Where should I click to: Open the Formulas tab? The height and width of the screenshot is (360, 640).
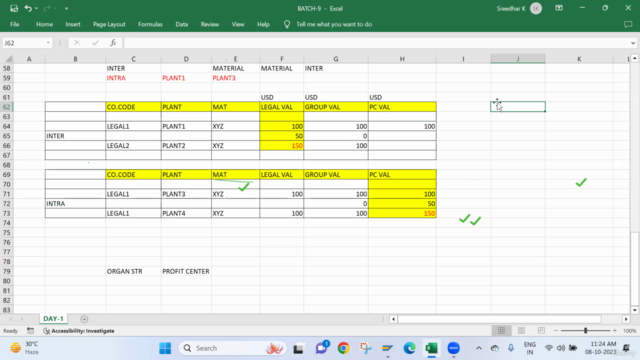(150, 24)
